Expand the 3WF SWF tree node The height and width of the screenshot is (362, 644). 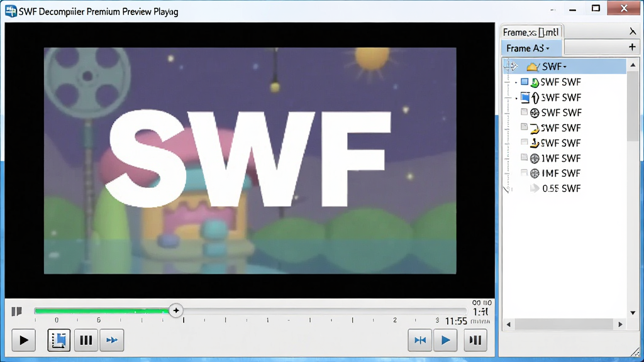516,98
